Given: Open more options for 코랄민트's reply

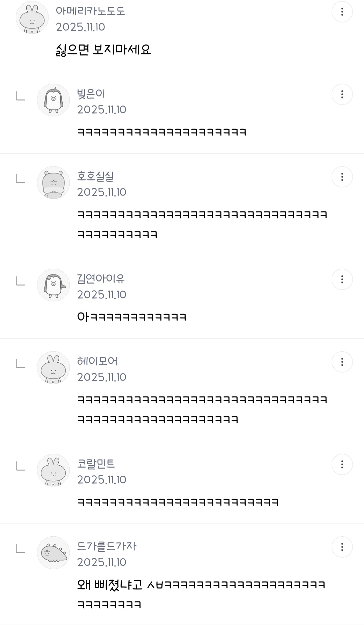Looking at the screenshot, I should [342, 465].
